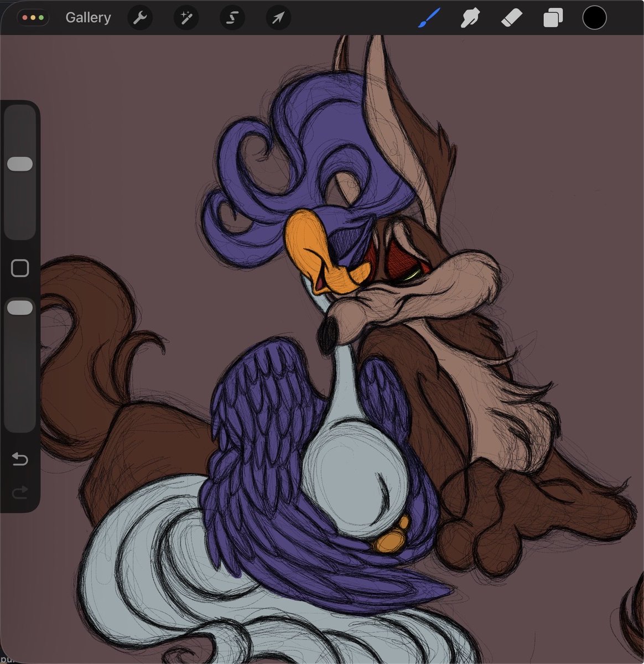The image size is (644, 664).
Task: Select the Eraser tool
Action: pos(512,18)
